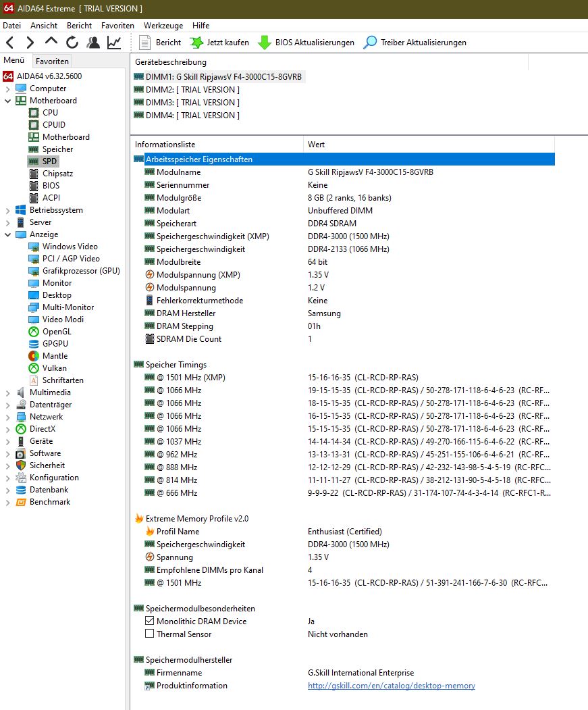
Task: Open the Mantle icon
Action: click(x=34, y=356)
